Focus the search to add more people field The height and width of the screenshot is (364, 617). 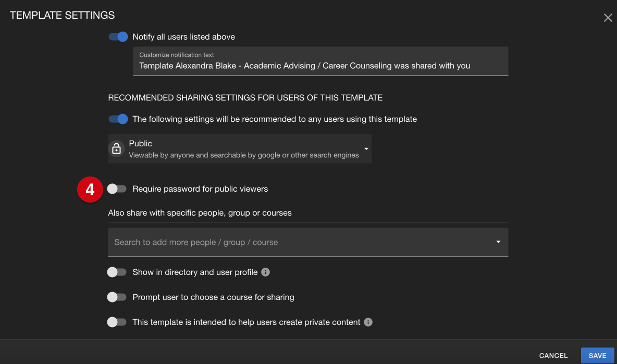point(308,242)
